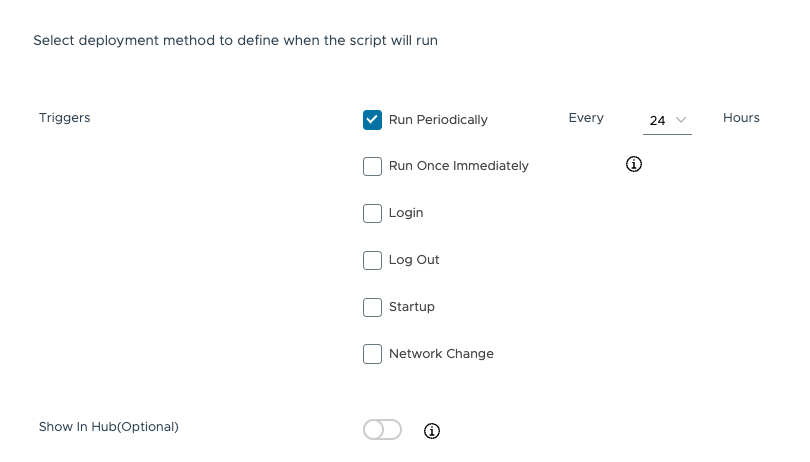Click the Run Once Immediately label
Image resolution: width=810 pixels, height=462 pixels.
[458, 166]
